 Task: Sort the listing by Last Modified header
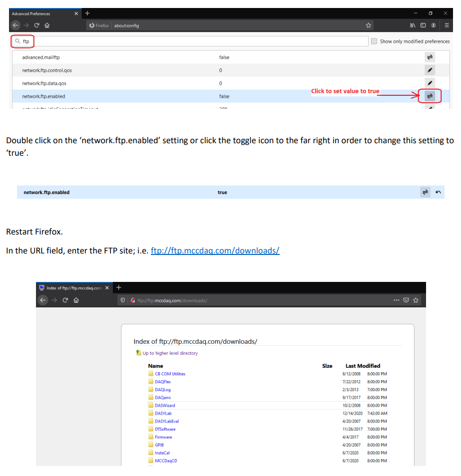[x=363, y=366]
